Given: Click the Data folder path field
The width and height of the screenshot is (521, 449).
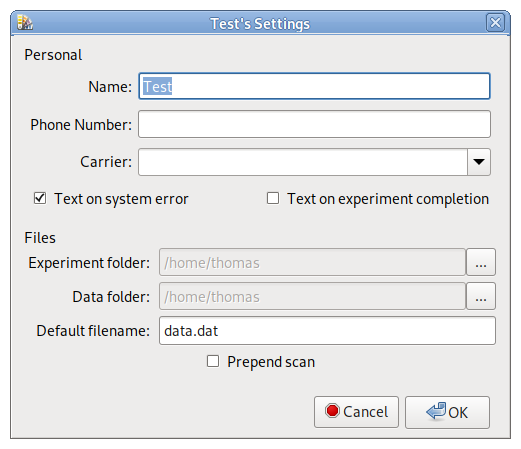Looking at the screenshot, I should pos(312,296).
